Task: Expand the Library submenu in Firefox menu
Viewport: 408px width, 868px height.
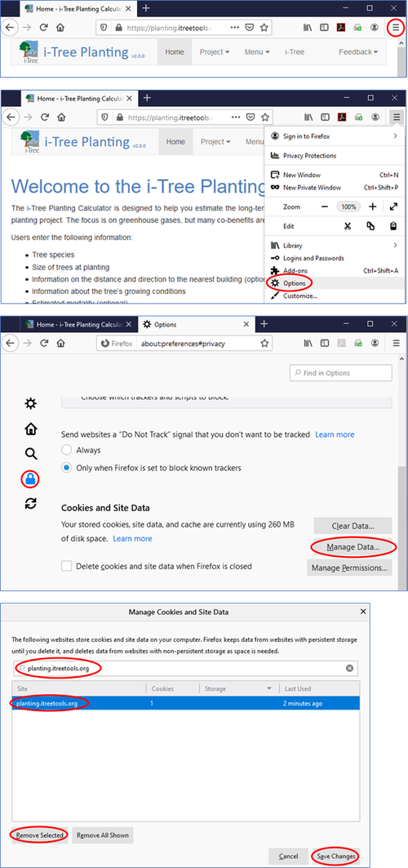Action: [395, 245]
